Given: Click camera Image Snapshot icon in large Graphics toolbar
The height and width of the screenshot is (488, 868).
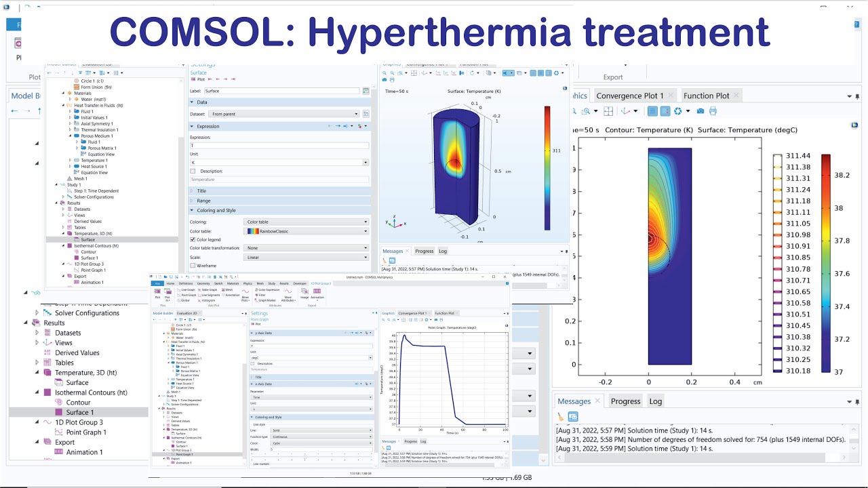Looking at the screenshot, I should coord(701,111).
